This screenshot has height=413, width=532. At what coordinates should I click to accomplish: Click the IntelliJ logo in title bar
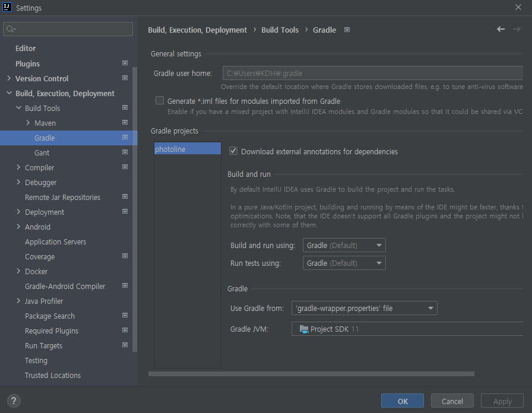tap(7, 7)
